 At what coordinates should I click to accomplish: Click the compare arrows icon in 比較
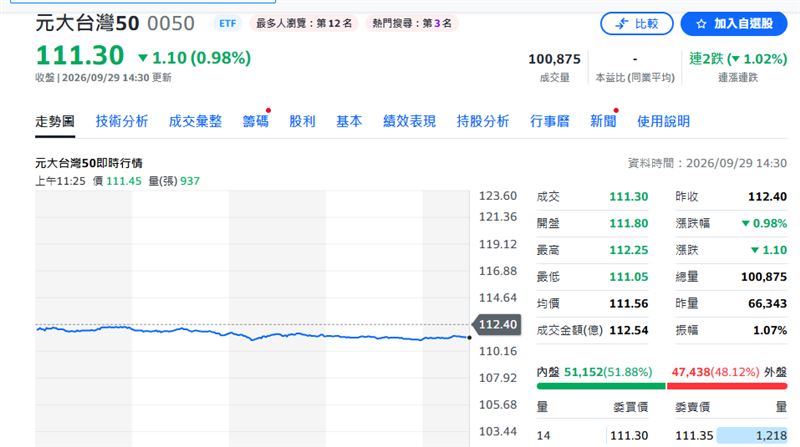621,23
